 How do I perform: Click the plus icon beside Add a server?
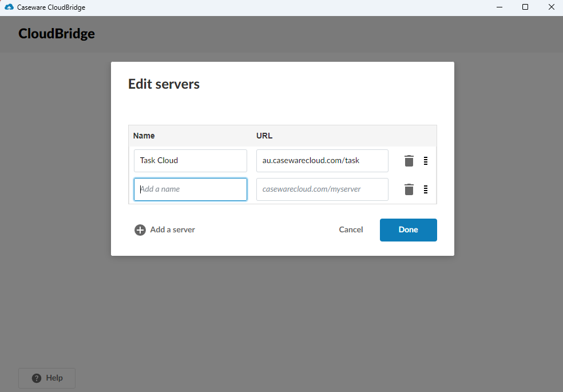(140, 229)
